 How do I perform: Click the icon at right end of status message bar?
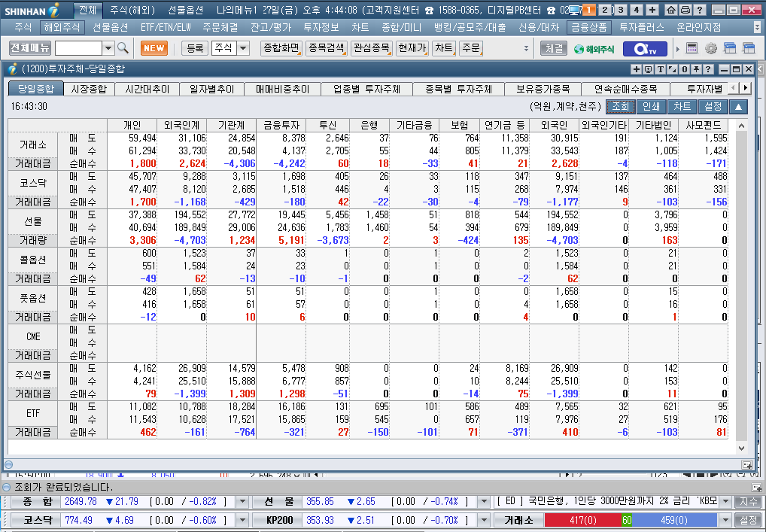(x=756, y=487)
